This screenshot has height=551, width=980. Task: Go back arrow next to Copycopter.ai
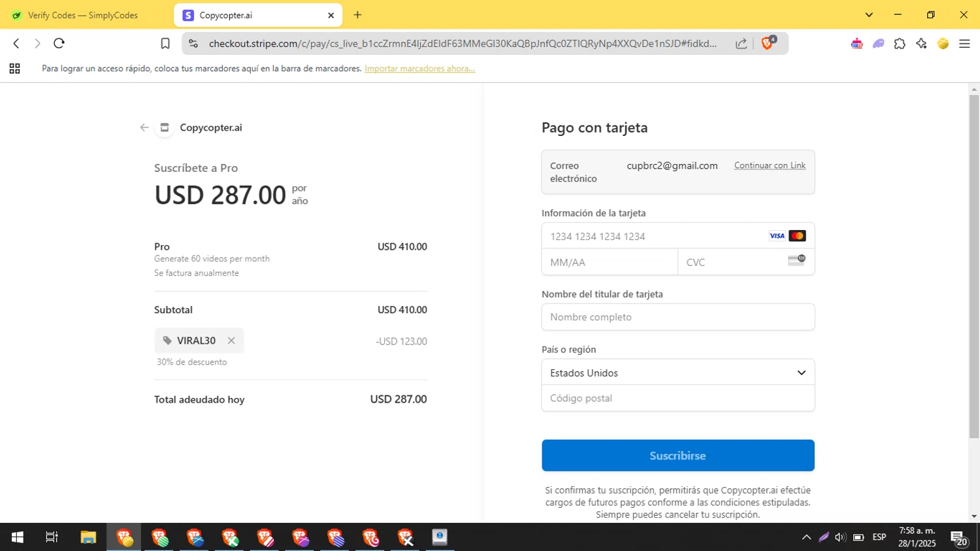coord(144,127)
